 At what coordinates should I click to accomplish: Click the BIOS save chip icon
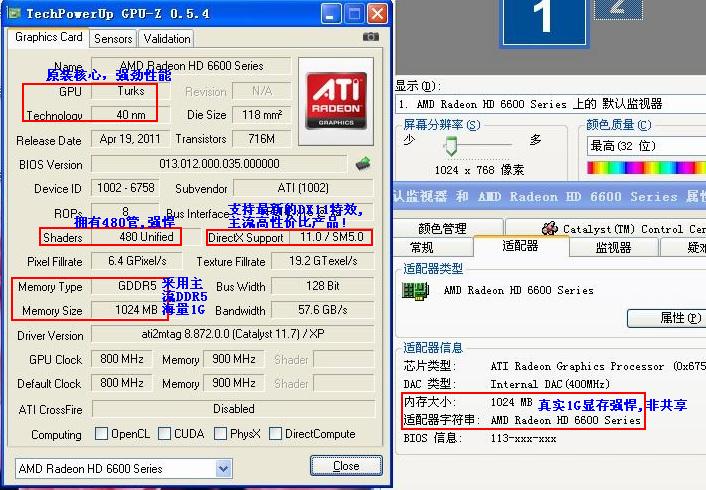[x=363, y=163]
